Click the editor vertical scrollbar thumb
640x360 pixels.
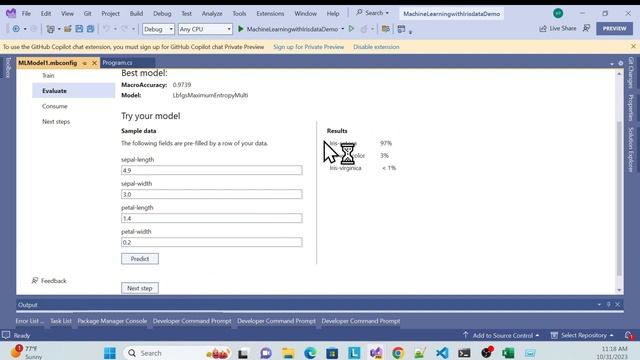[619, 198]
